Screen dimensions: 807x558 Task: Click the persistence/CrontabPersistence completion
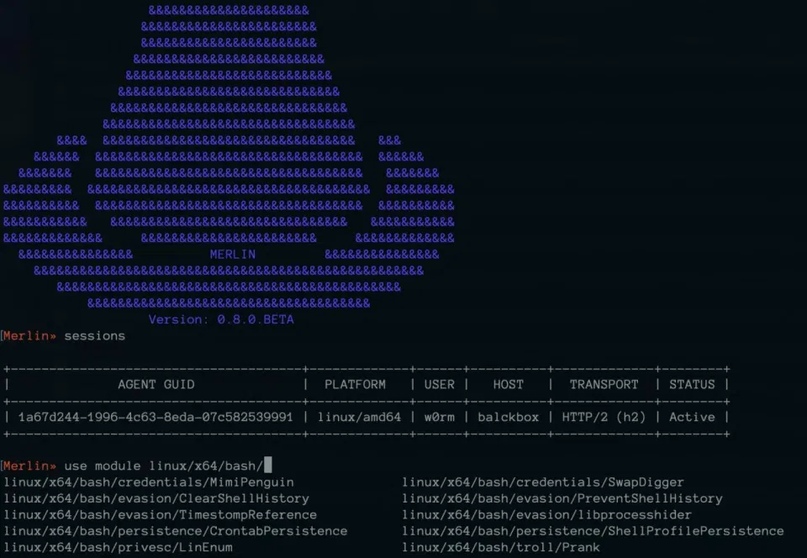pyautogui.click(x=176, y=531)
